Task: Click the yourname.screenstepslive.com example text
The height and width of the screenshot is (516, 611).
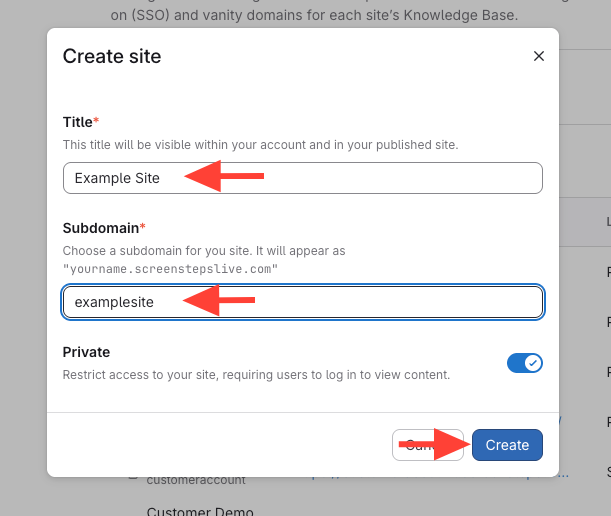Action: [x=170, y=269]
